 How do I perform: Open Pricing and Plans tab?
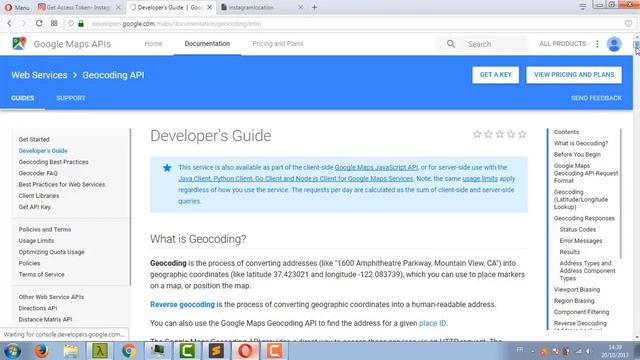click(x=278, y=44)
